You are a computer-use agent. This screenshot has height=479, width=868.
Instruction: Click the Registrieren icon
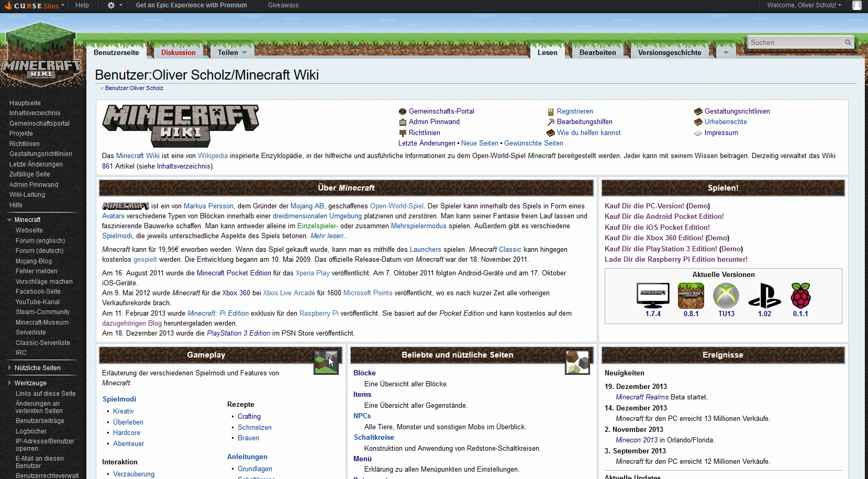click(x=551, y=112)
